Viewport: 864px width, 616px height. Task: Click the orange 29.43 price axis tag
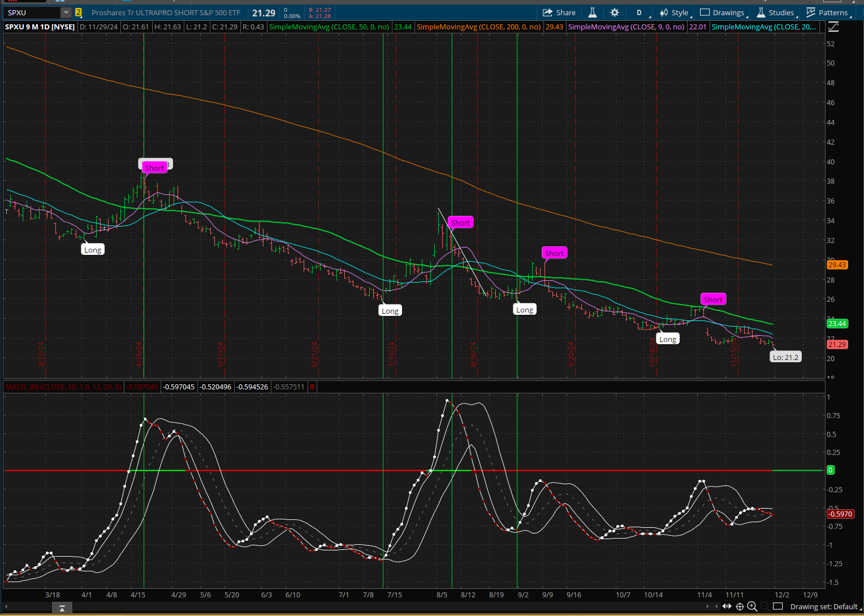pos(837,264)
